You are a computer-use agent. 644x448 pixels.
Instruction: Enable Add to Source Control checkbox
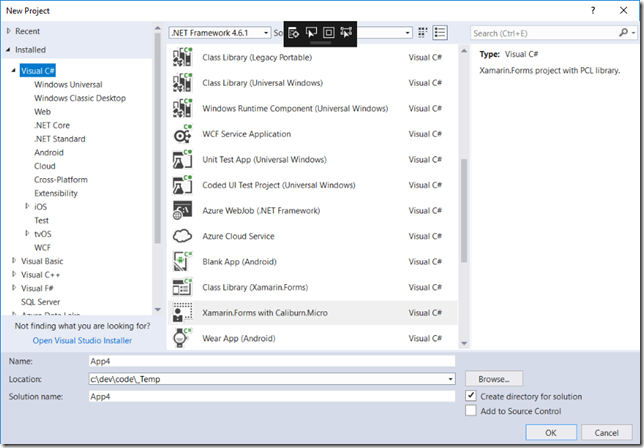471,411
